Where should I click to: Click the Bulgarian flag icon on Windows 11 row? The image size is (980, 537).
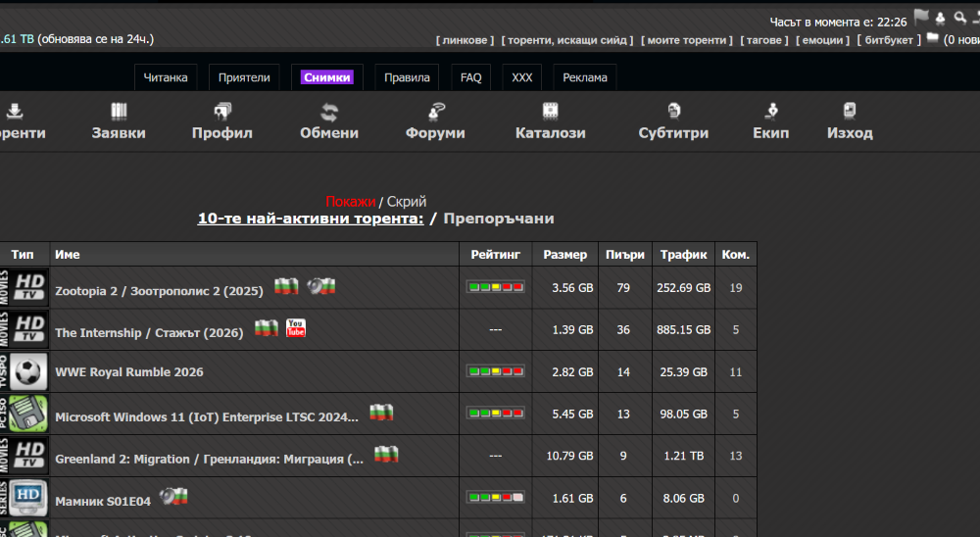381,412
